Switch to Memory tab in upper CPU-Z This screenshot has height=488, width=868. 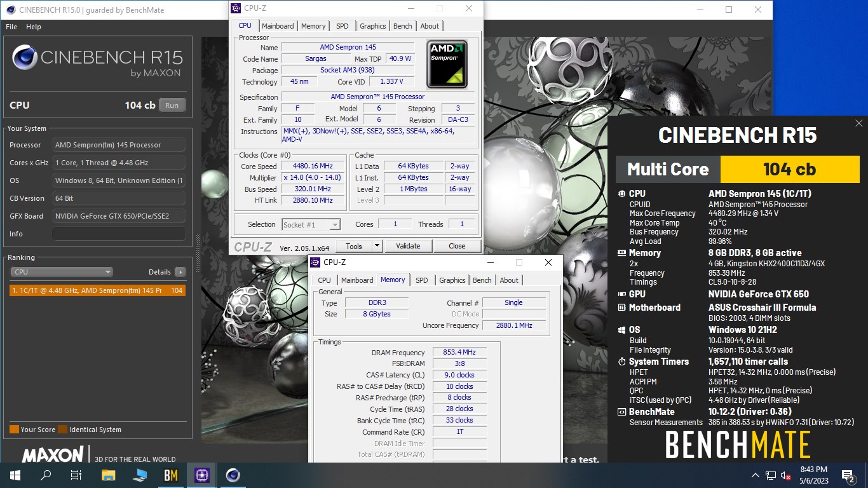coord(313,26)
